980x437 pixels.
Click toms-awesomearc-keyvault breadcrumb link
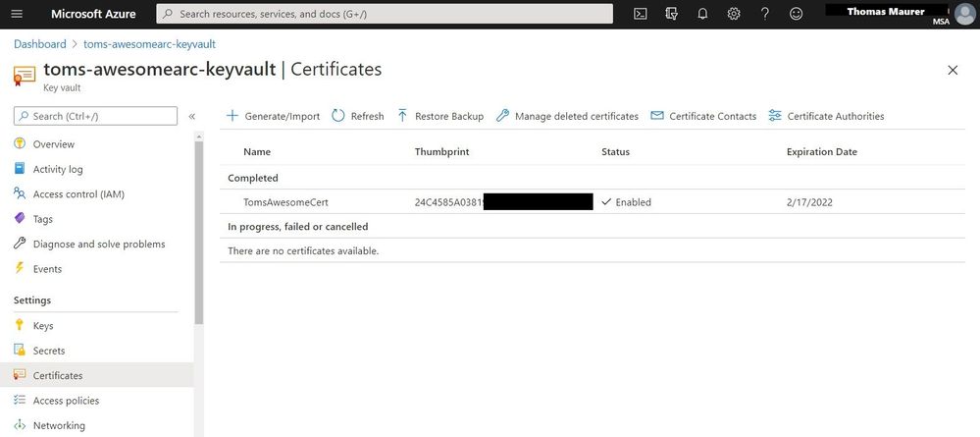tap(149, 44)
